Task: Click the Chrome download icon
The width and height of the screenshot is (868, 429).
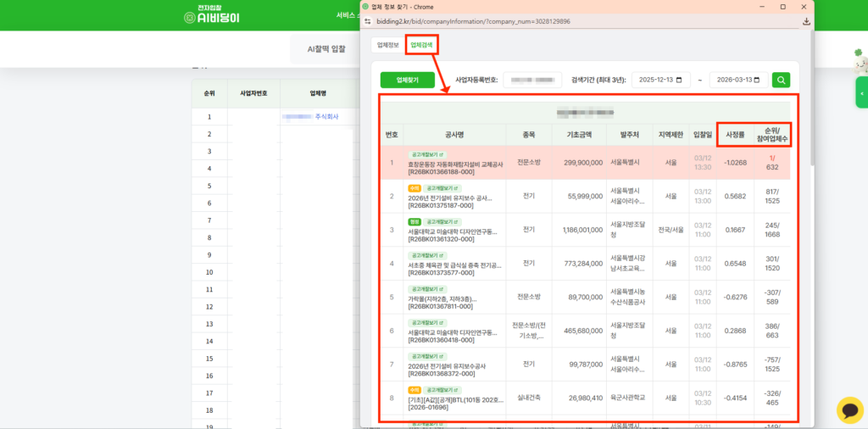Action: point(806,21)
